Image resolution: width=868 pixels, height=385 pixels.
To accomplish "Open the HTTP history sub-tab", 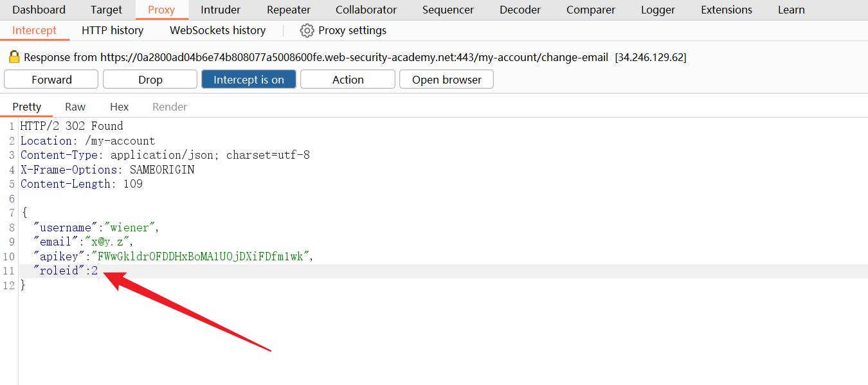I will (113, 30).
